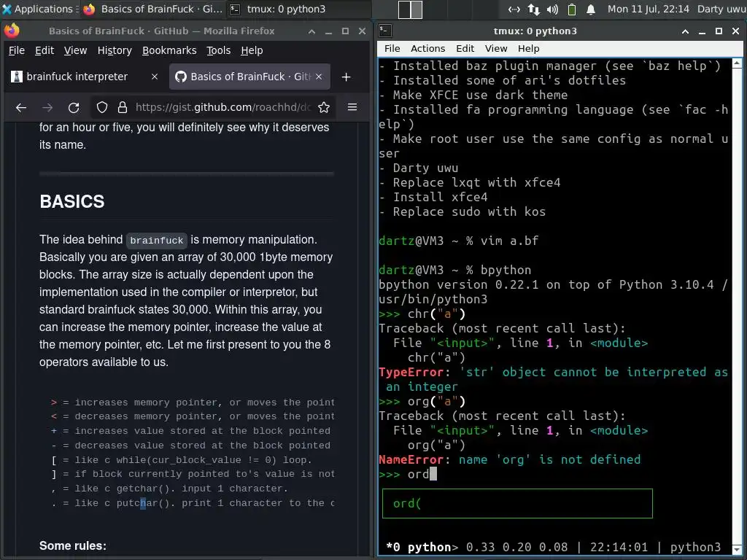This screenshot has width=747, height=560.
Task: Click the up-down arrows network transfer tray icon
Action: click(x=533, y=9)
